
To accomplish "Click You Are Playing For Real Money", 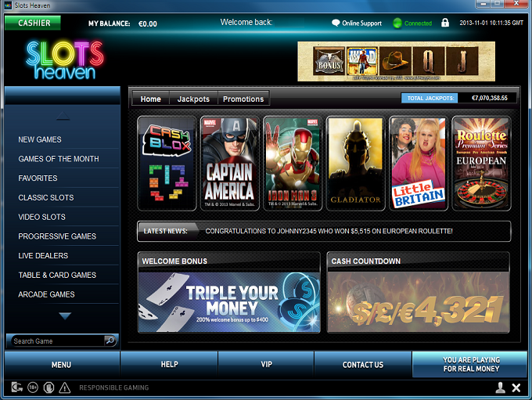I will (x=471, y=364).
